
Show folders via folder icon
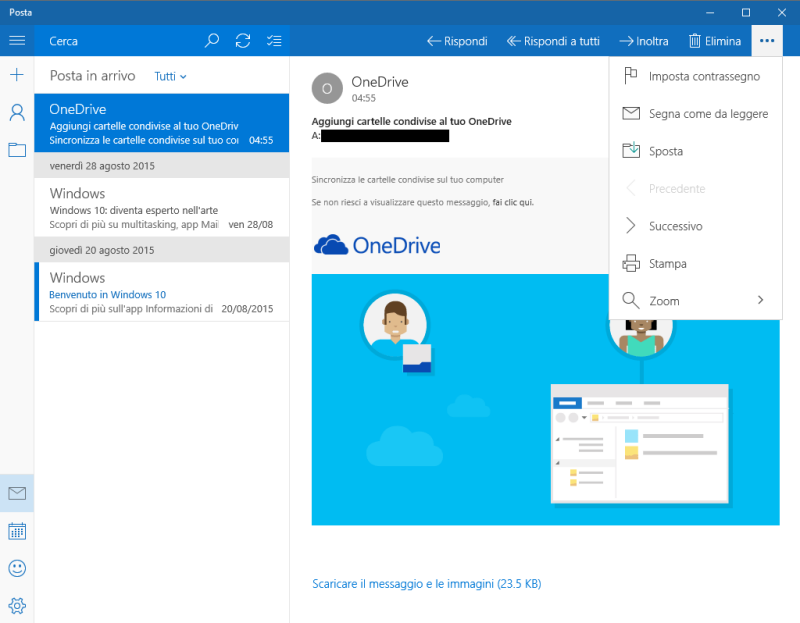pyautogui.click(x=17, y=149)
